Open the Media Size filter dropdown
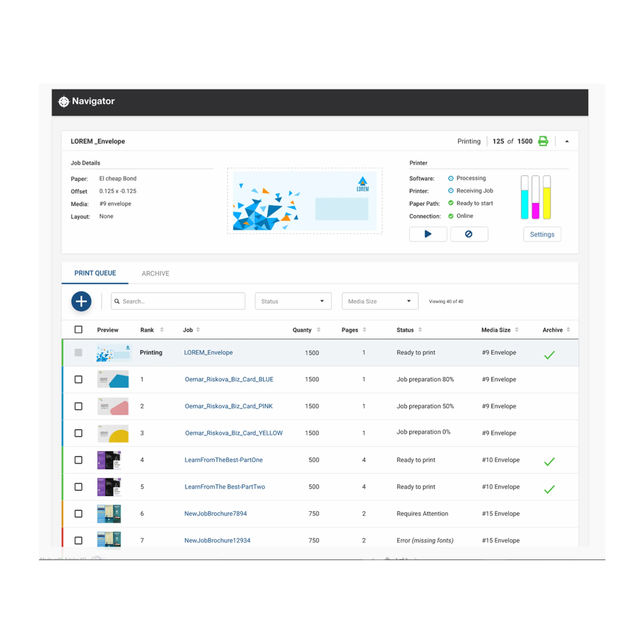Viewport: 644px width, 644px height. tap(380, 301)
